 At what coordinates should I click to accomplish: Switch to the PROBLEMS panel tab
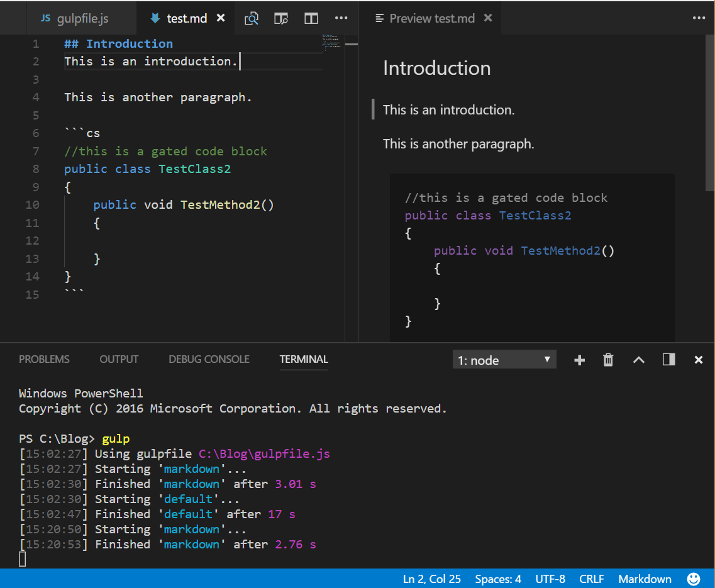(44, 360)
